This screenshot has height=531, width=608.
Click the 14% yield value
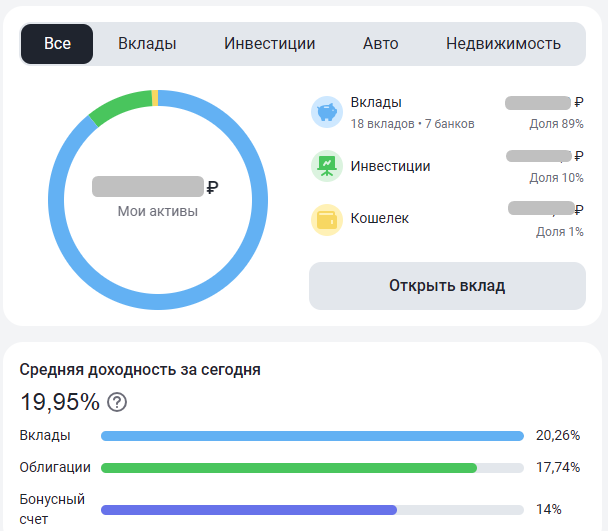coord(549,509)
